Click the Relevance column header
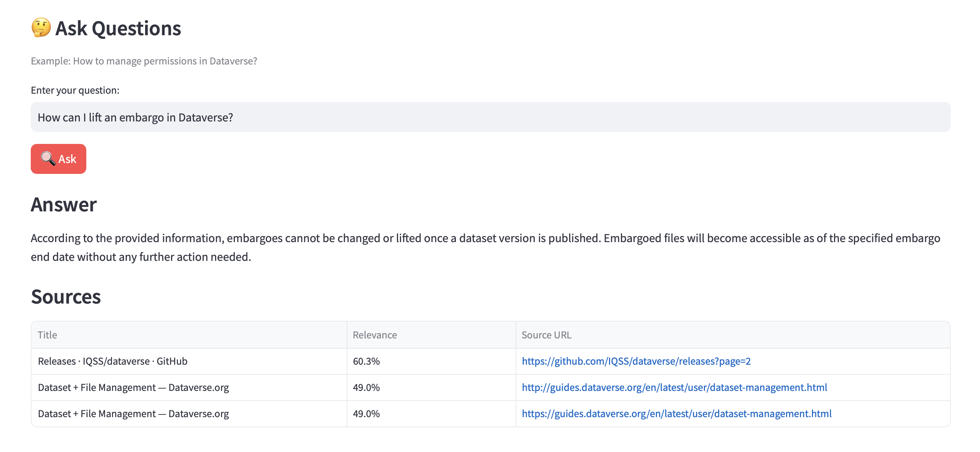Screen dimensions: 980x452 pos(374,335)
